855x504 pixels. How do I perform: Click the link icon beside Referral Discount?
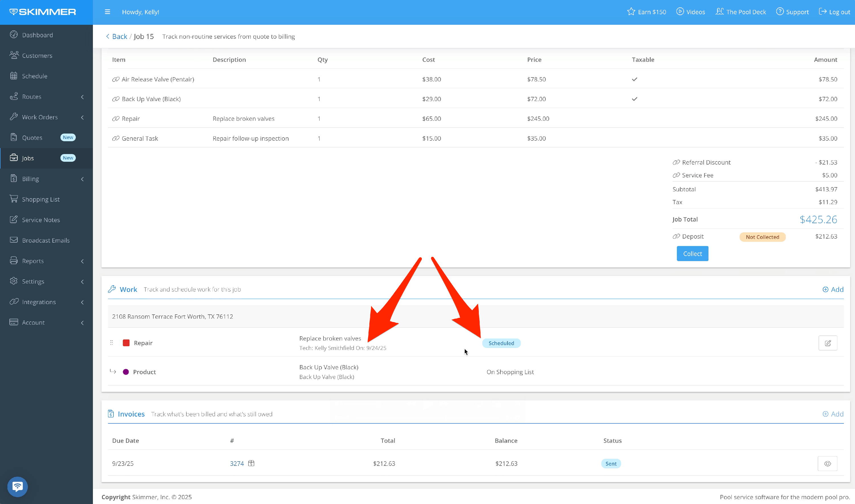pos(676,162)
